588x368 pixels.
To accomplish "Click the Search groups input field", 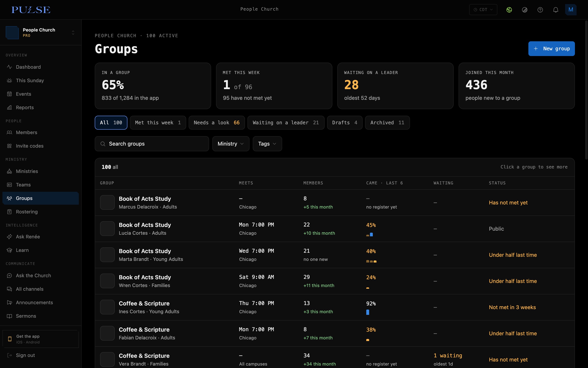I will click(152, 144).
